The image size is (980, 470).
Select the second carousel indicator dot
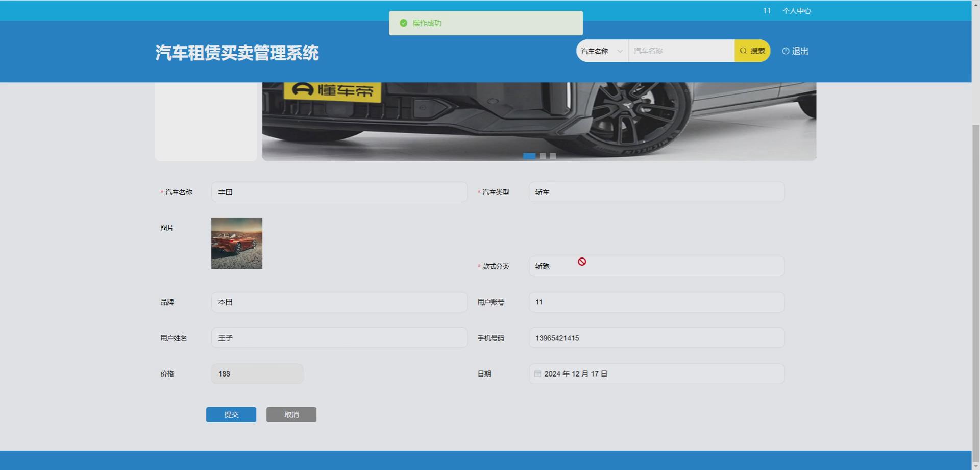click(543, 156)
